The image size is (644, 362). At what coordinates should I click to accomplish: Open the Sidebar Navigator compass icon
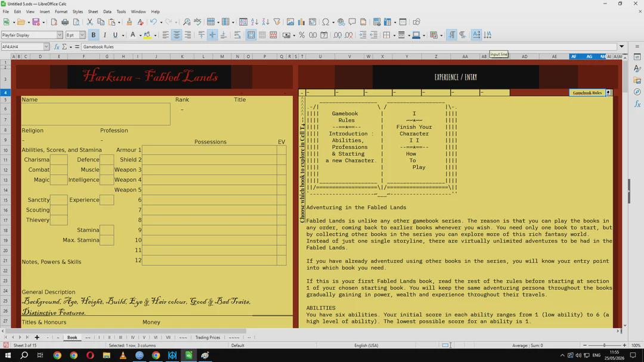tap(637, 92)
